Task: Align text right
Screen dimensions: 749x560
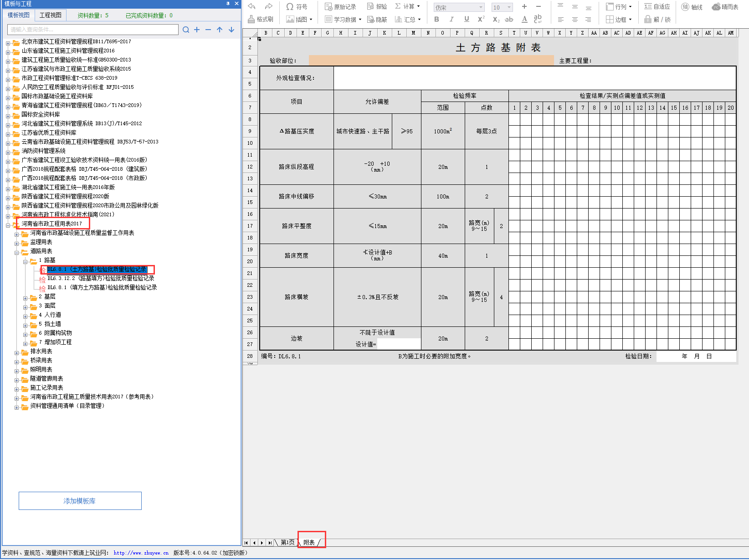Action: [588, 20]
